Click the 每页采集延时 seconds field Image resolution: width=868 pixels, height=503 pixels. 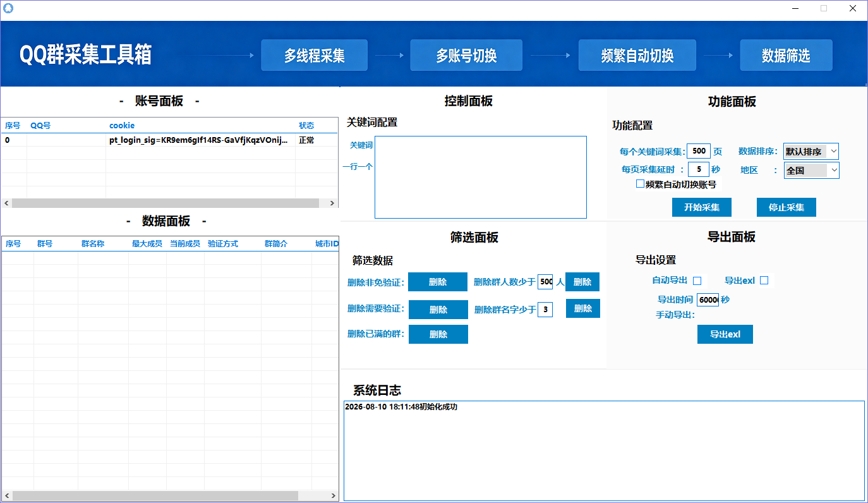coord(699,169)
